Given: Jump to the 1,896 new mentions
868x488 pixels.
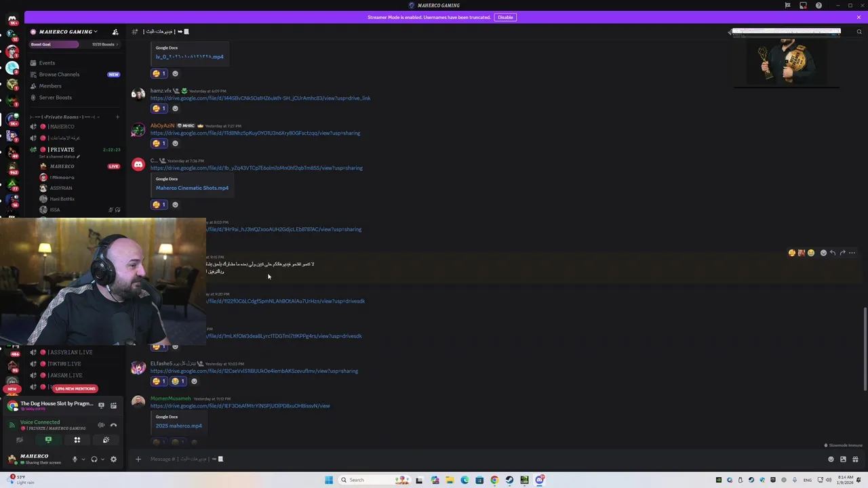Looking at the screenshot, I should pyautogui.click(x=75, y=389).
